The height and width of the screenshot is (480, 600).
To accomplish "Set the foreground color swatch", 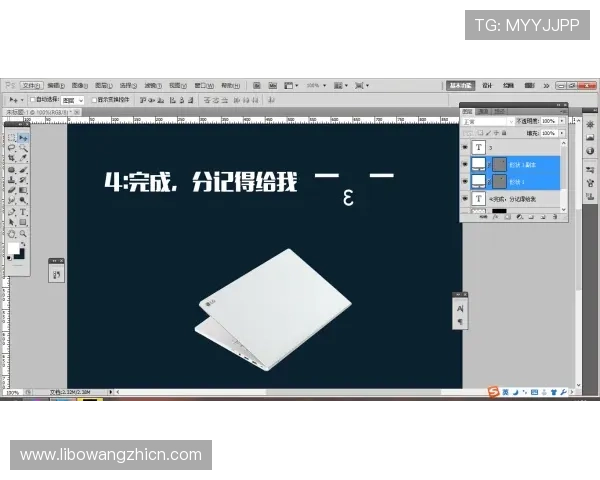I will pyautogui.click(x=13, y=248).
